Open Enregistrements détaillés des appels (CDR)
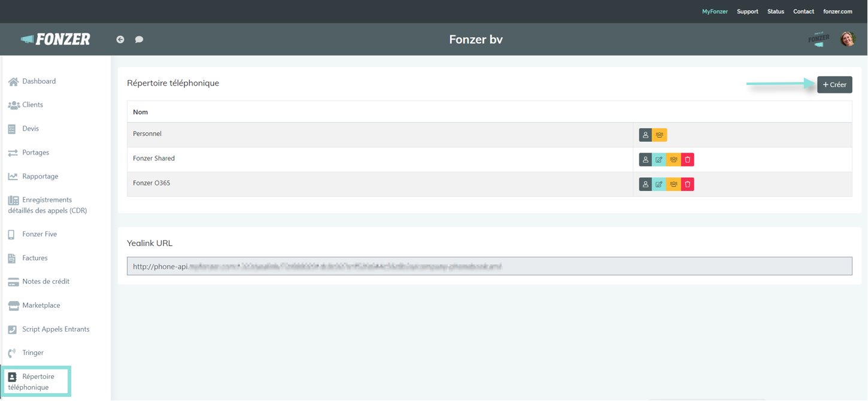Screen dimensions: 868x401 tap(48, 205)
